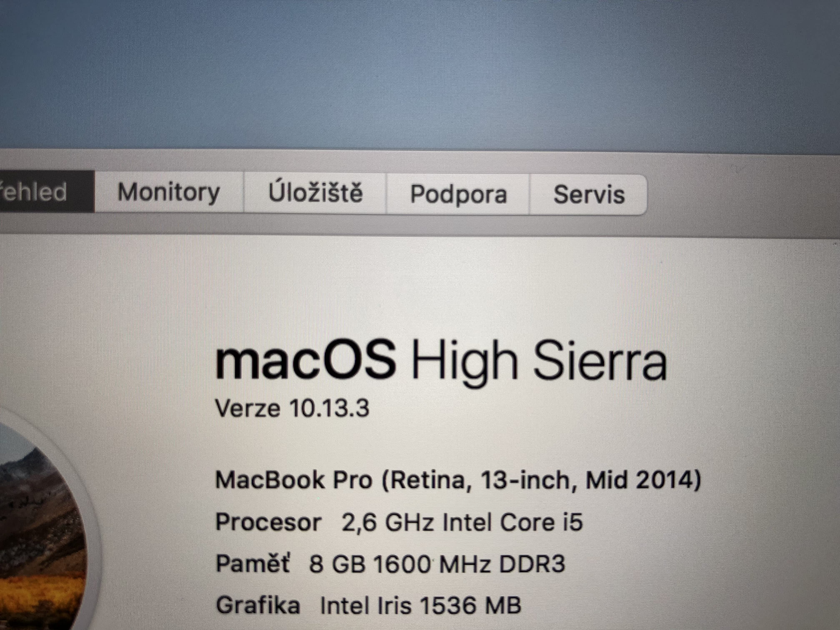Click the 2,6 GHz Intel Core i5 value
Screen dimensions: 840x630
coord(462,522)
